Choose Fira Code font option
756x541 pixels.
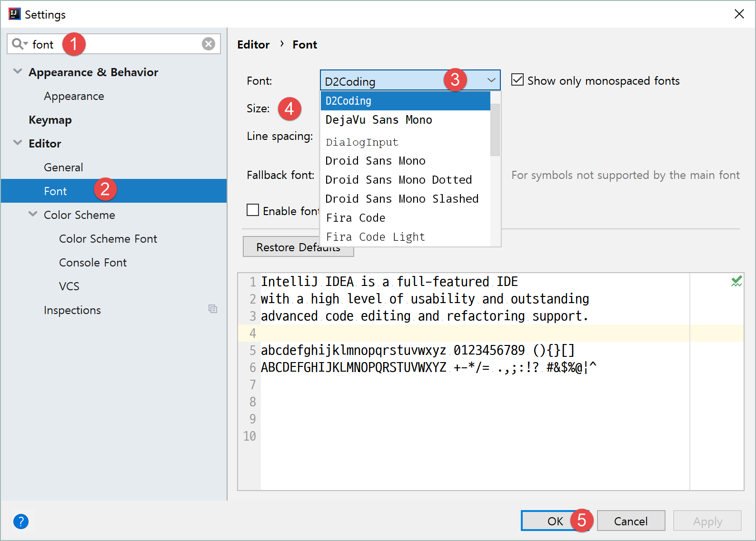click(356, 218)
